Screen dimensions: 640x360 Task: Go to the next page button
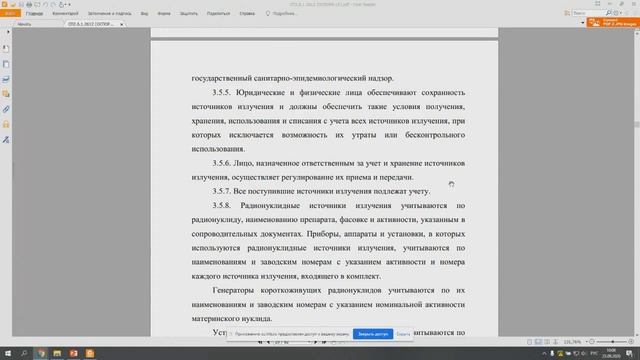316,342
